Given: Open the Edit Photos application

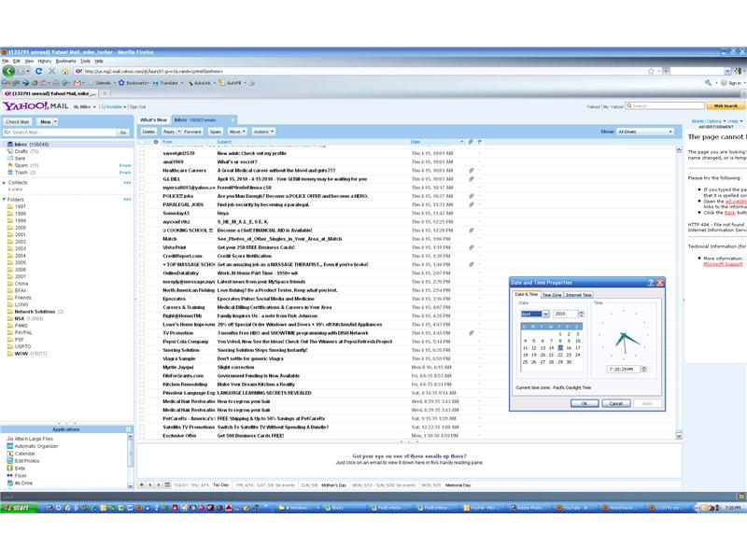Looking at the screenshot, I should 22,461.
